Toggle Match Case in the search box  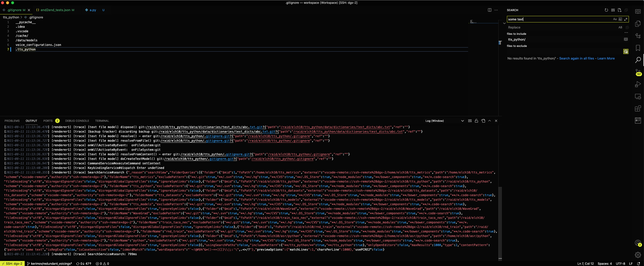point(615,19)
